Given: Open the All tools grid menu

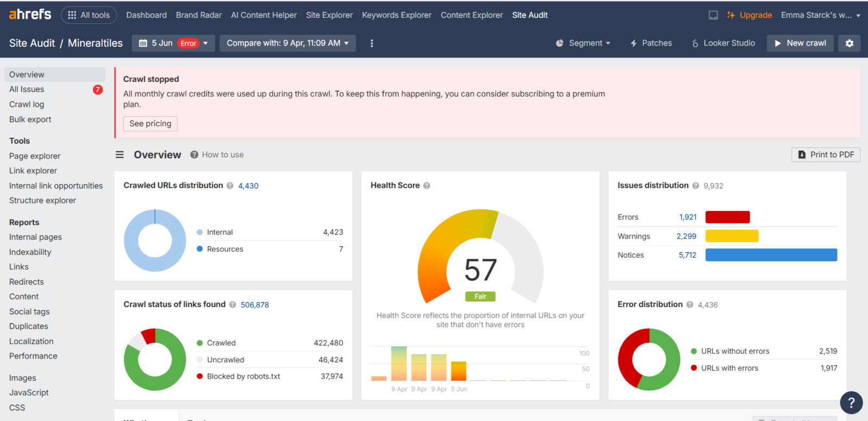Looking at the screenshot, I should (89, 15).
